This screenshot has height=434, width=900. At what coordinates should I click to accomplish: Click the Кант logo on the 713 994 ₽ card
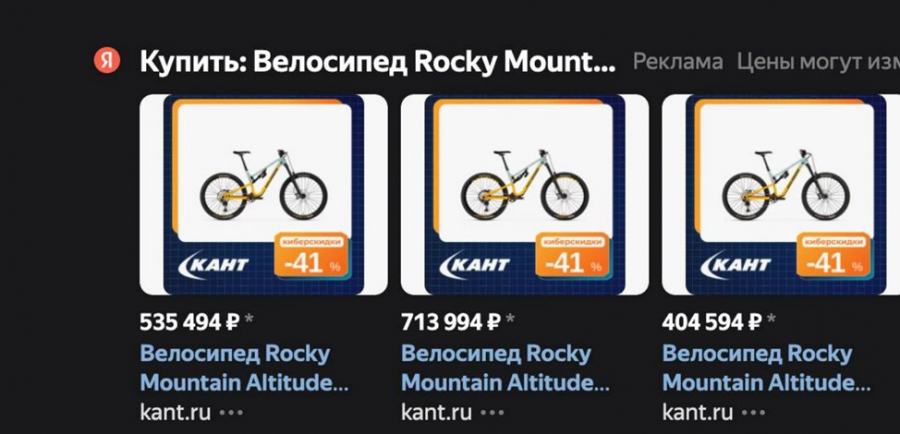point(479,265)
